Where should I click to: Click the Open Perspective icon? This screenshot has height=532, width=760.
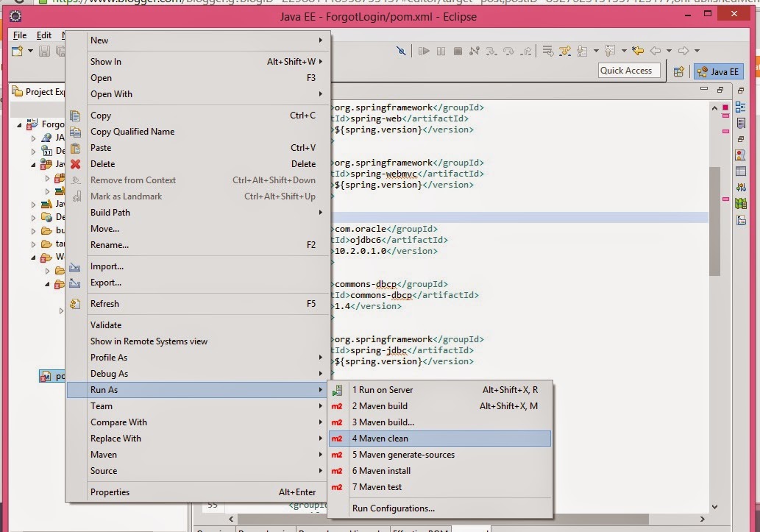[x=678, y=70]
